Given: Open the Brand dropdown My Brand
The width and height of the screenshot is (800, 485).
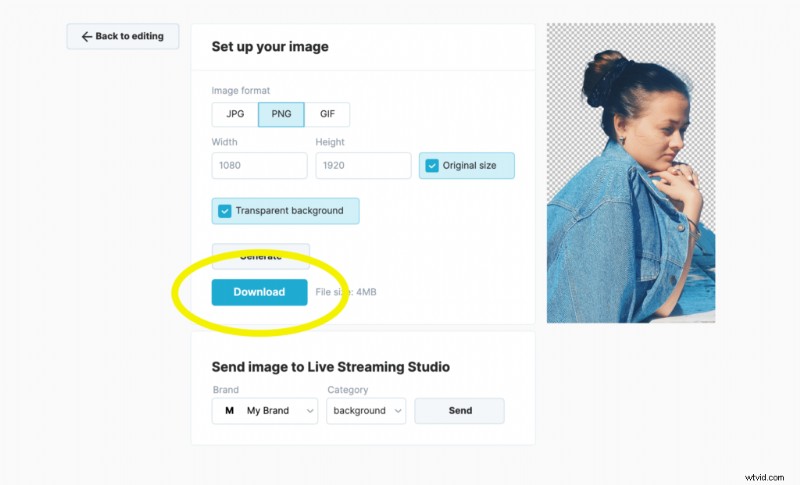Looking at the screenshot, I should pyautogui.click(x=265, y=411).
